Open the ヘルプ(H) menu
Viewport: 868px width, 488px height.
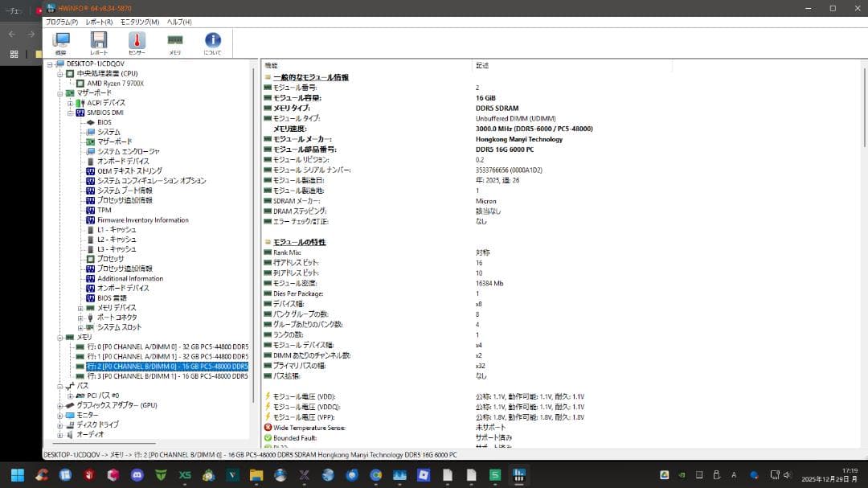tap(179, 22)
